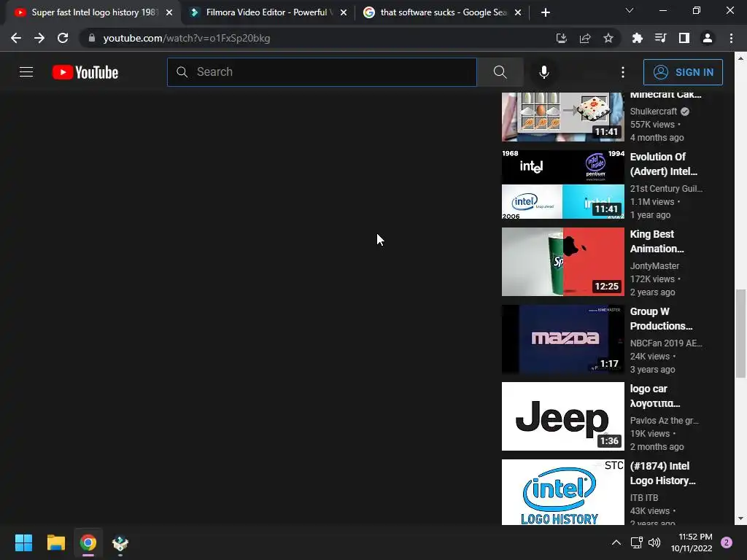The width and height of the screenshot is (747, 560).
Task: Open the Windows Start menu
Action: tap(23, 542)
